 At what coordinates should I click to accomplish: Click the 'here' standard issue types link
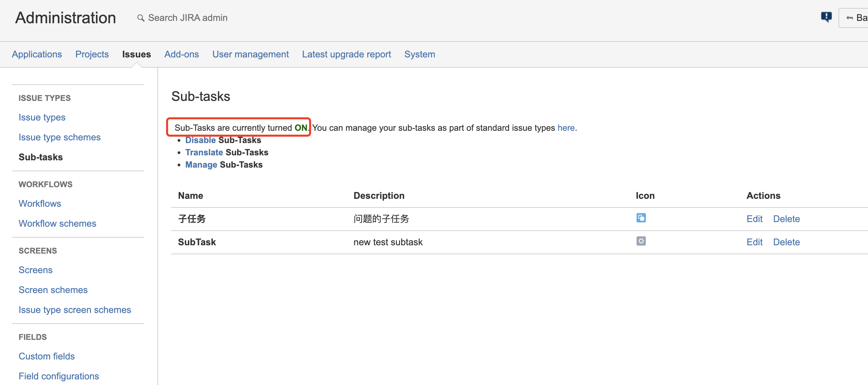[565, 128]
